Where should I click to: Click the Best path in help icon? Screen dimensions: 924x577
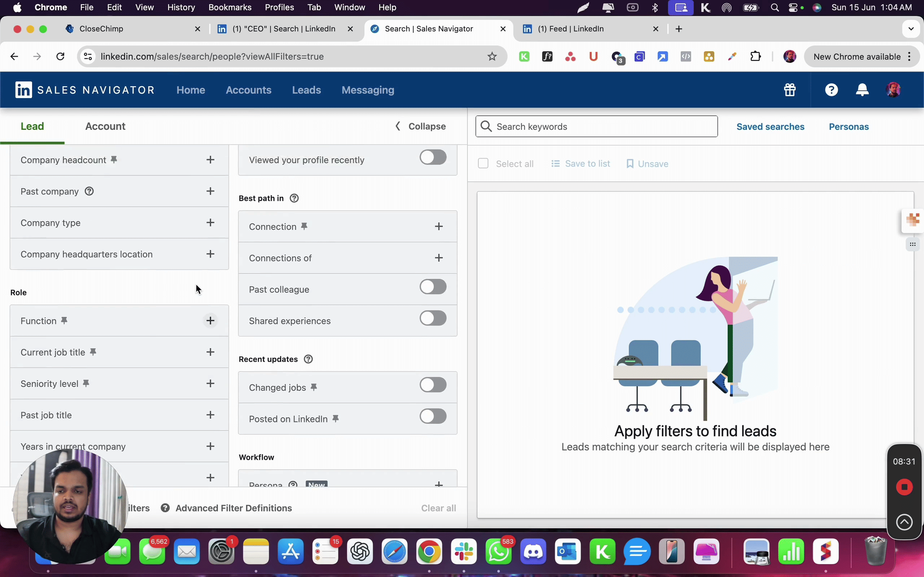coord(294,198)
